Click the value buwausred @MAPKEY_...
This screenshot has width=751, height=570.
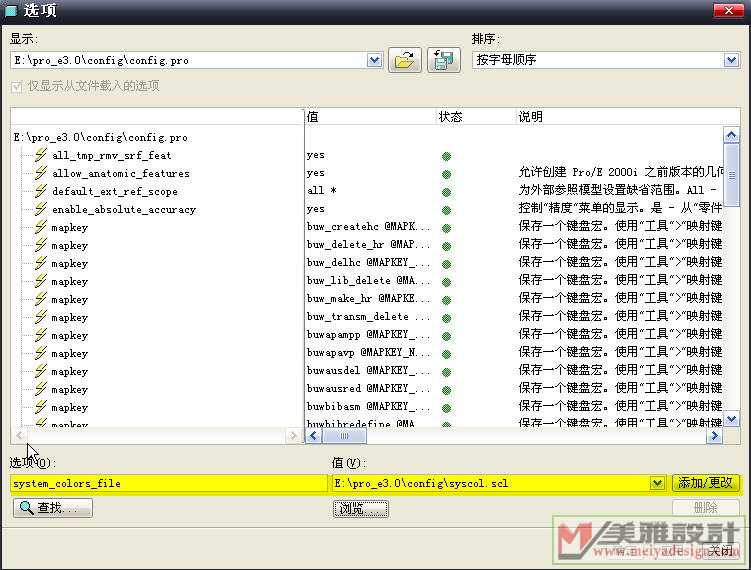(368, 388)
